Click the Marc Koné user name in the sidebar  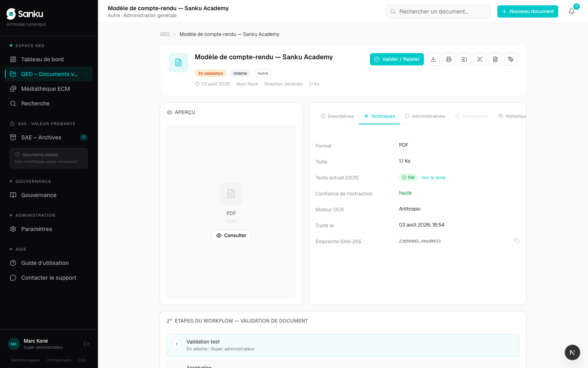coord(36,341)
